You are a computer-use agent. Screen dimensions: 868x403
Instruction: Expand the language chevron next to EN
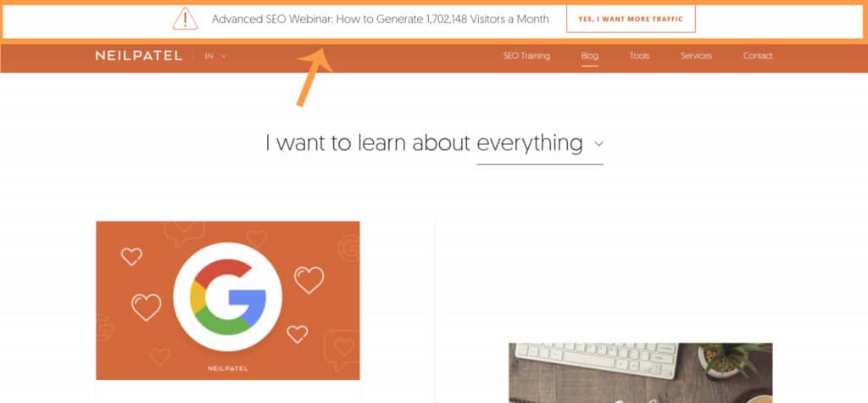[224, 56]
